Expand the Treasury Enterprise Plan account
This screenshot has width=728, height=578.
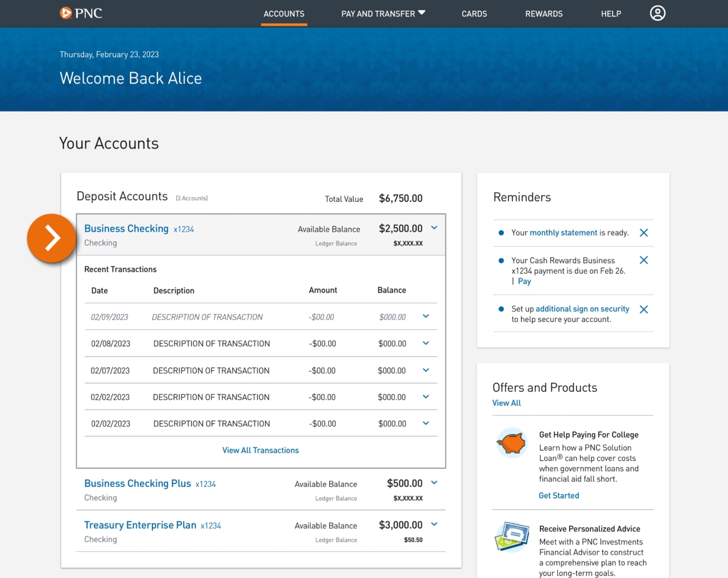click(x=434, y=524)
